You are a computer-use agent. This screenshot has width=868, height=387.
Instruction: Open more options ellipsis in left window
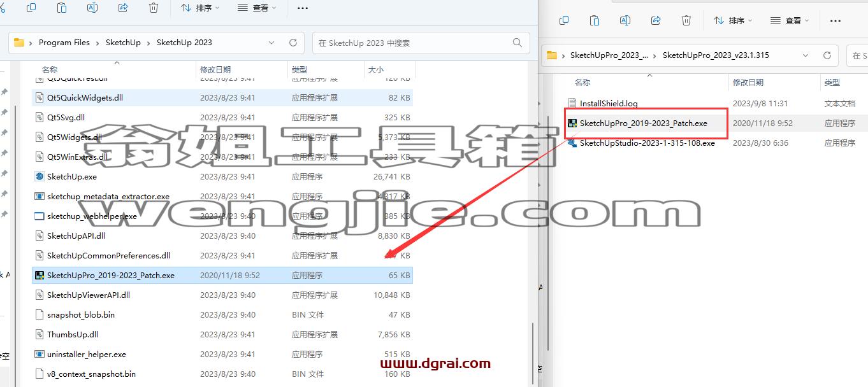point(303,8)
